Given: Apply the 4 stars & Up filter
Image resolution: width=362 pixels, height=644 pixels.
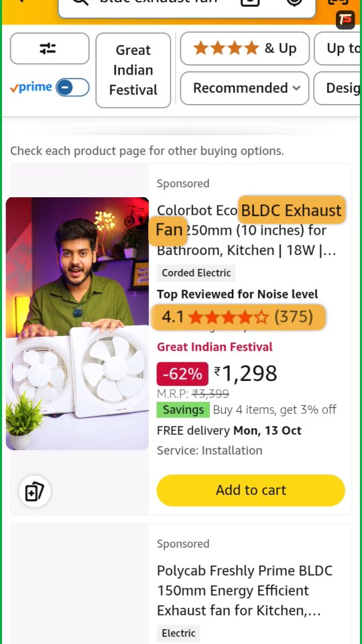Looking at the screenshot, I should tap(245, 48).
